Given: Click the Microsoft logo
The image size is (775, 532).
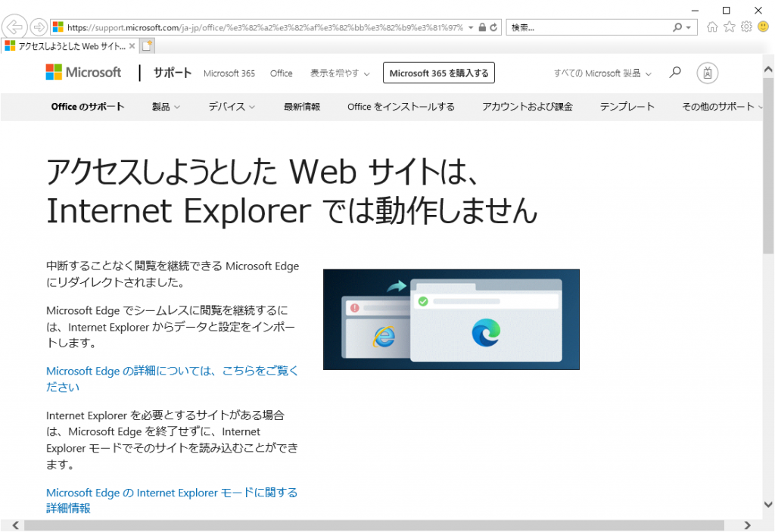Looking at the screenshot, I should pos(83,72).
